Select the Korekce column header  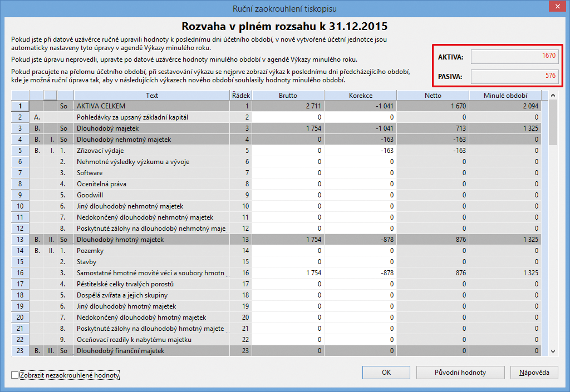pyautogui.click(x=360, y=95)
